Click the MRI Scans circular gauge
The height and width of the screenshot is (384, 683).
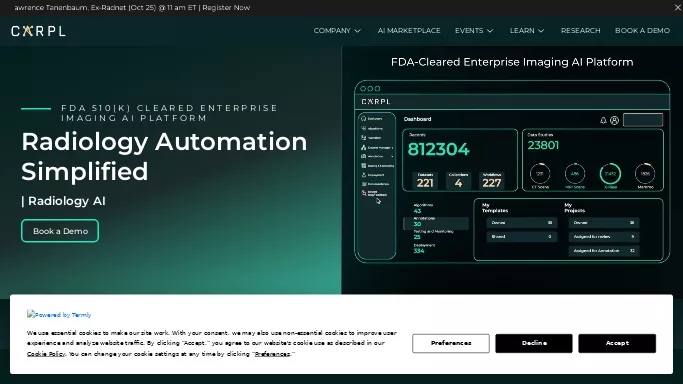coord(575,173)
